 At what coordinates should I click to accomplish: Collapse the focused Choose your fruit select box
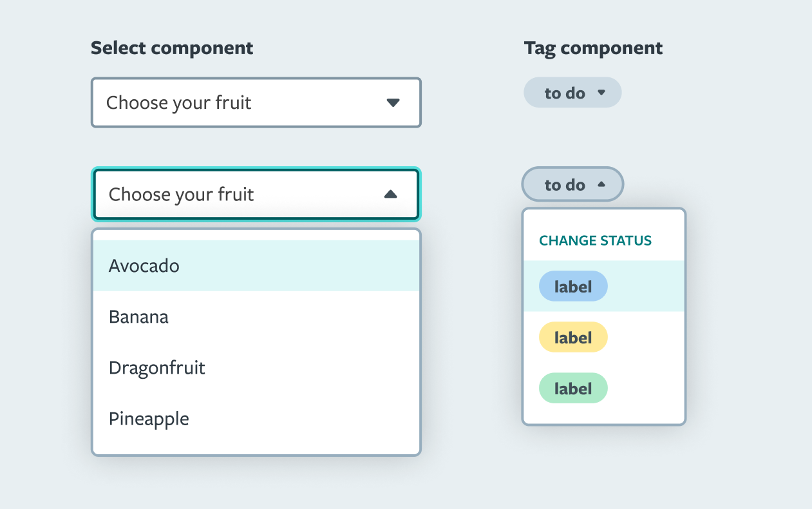click(256, 195)
